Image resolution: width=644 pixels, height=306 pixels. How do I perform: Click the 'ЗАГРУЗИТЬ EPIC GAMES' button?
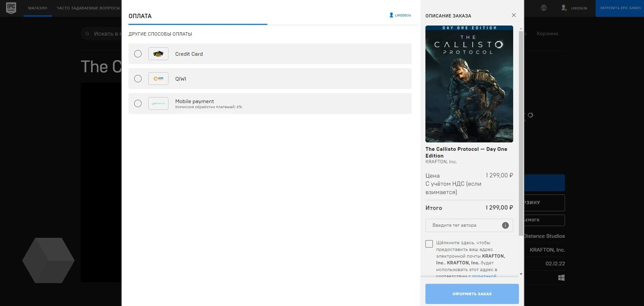tap(620, 8)
